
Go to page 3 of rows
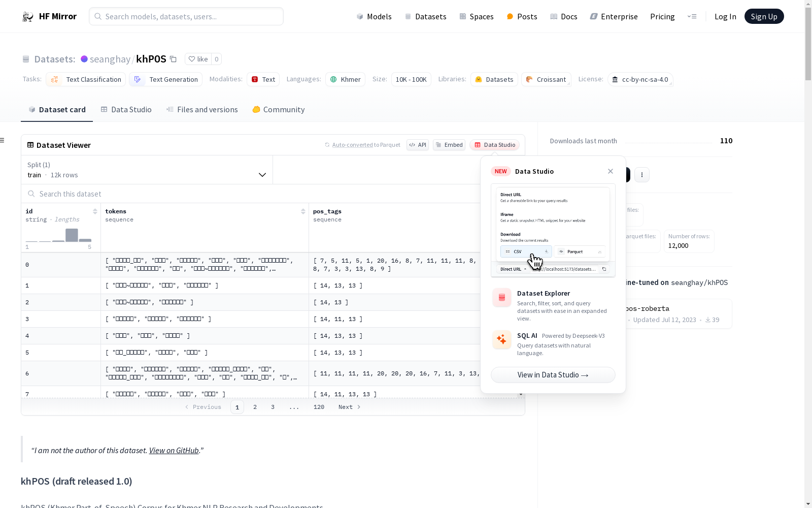click(x=273, y=407)
